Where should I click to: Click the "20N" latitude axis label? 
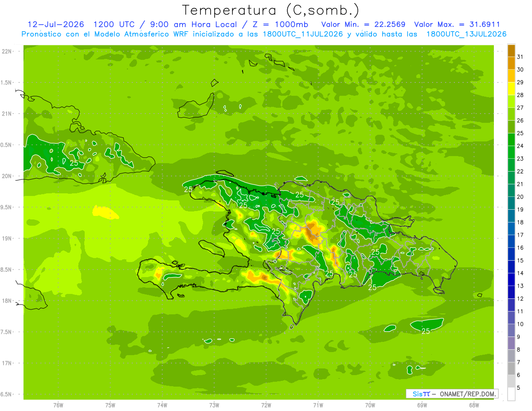pos(7,176)
